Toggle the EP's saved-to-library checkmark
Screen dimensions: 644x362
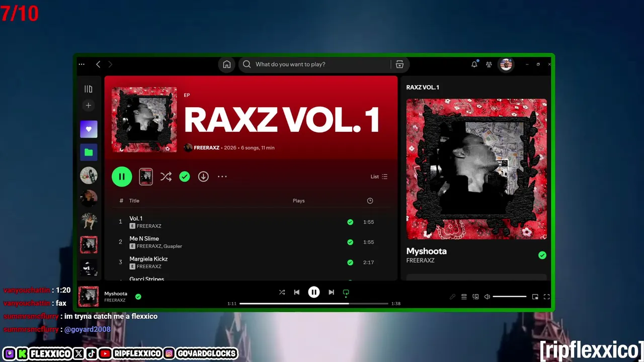(185, 176)
